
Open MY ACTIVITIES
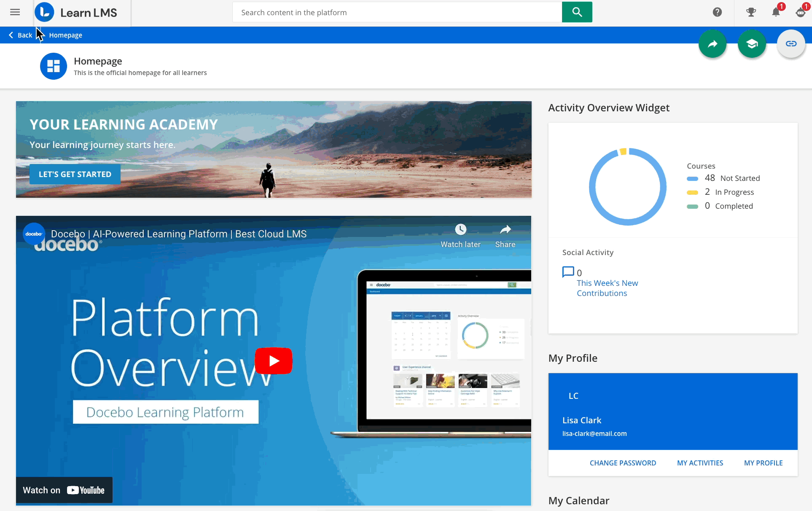coord(700,463)
